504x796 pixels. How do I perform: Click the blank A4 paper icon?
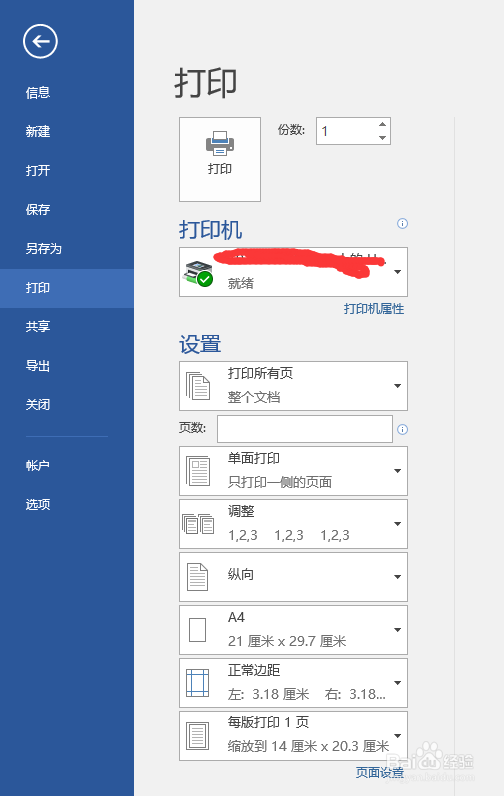197,630
